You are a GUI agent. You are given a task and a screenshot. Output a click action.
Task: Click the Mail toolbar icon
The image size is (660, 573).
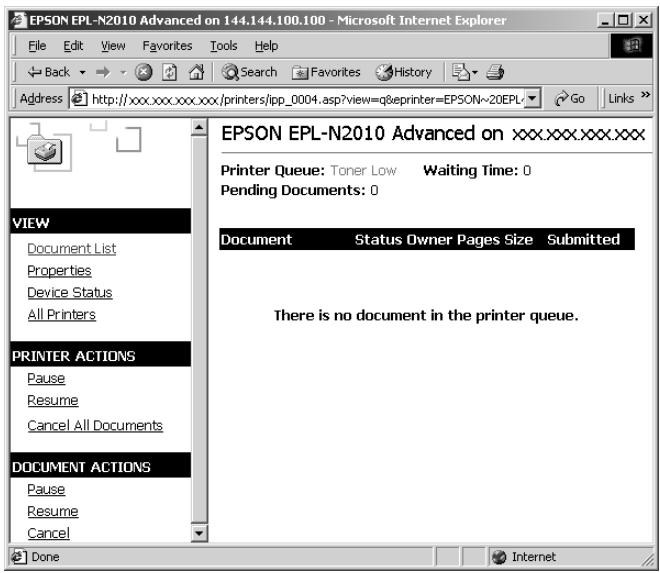point(460,72)
